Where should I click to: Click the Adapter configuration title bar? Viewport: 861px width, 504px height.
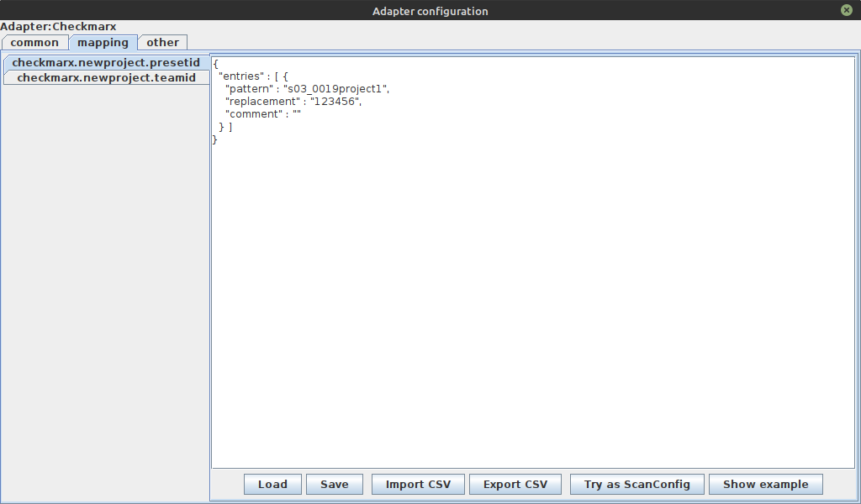point(430,10)
